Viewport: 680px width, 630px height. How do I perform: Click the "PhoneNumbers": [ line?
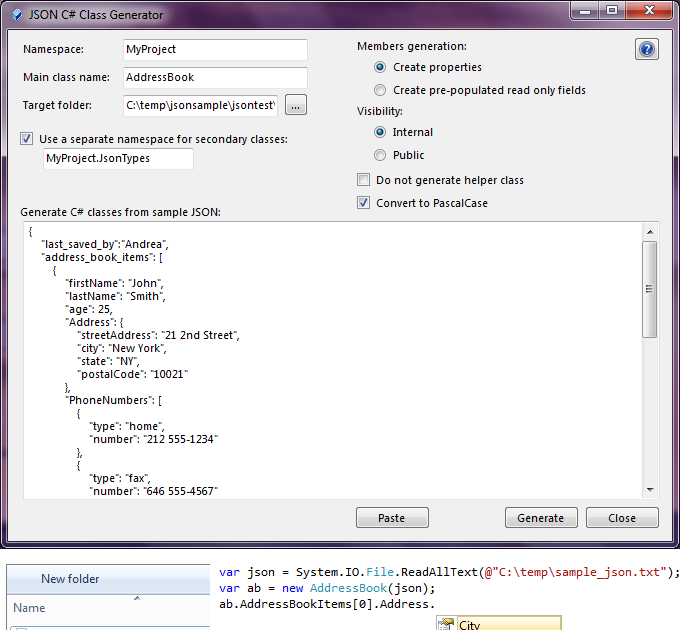pos(114,401)
